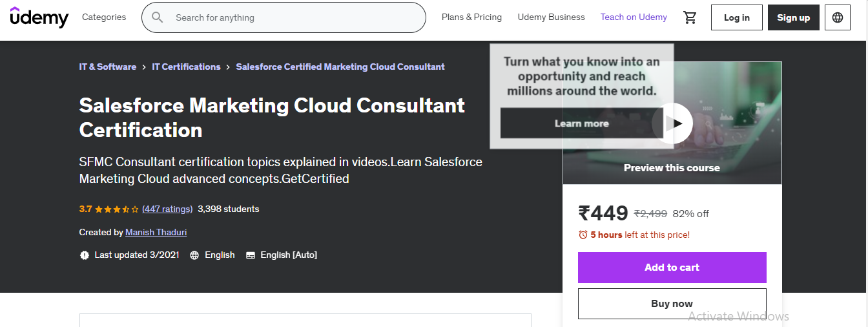The height and width of the screenshot is (327, 868).
Task: Open instructor Manish Thaduri's profile
Action: coord(156,232)
